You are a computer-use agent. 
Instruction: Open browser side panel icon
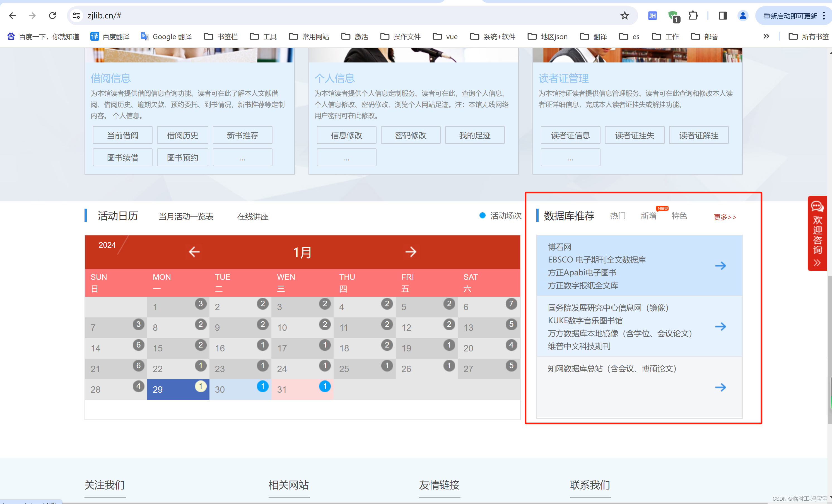point(723,16)
